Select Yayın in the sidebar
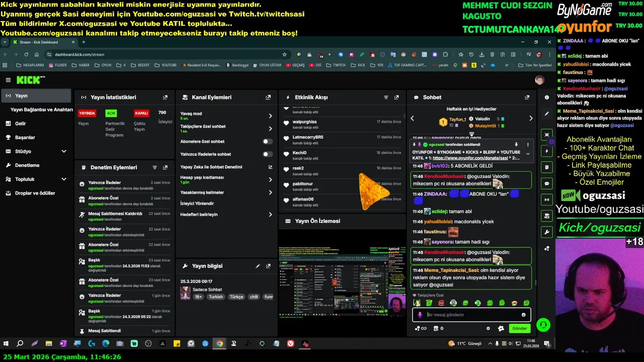The width and height of the screenshot is (644, 362). pos(36,96)
